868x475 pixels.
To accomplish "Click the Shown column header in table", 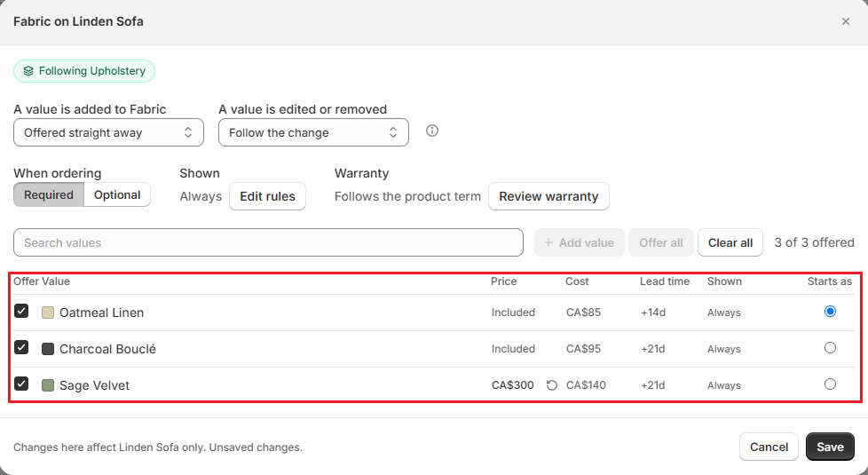I will tap(724, 281).
